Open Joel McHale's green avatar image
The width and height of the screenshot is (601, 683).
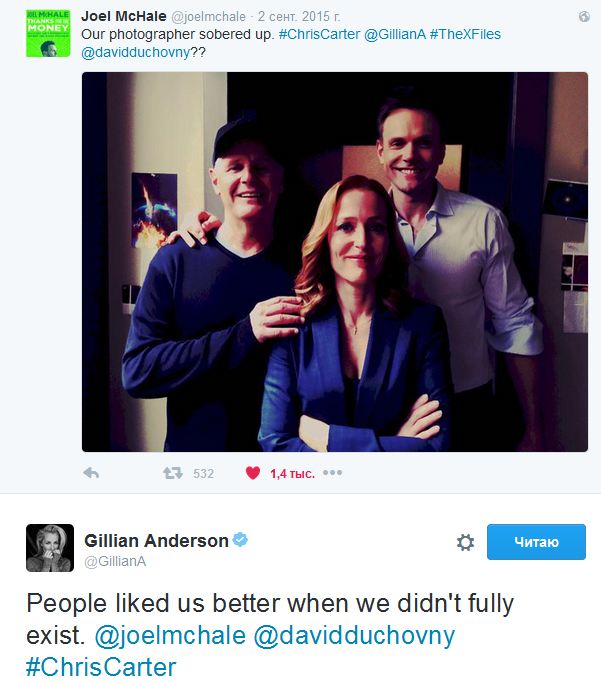click(48, 34)
